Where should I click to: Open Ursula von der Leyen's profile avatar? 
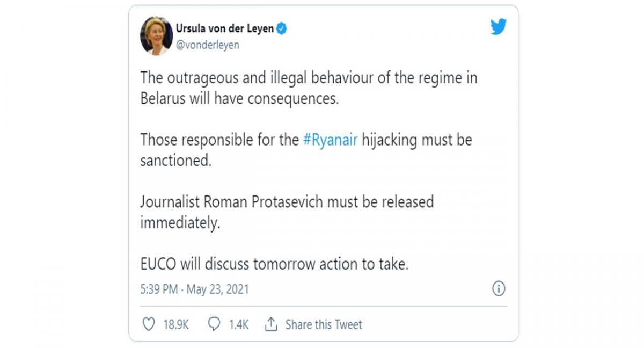(153, 35)
